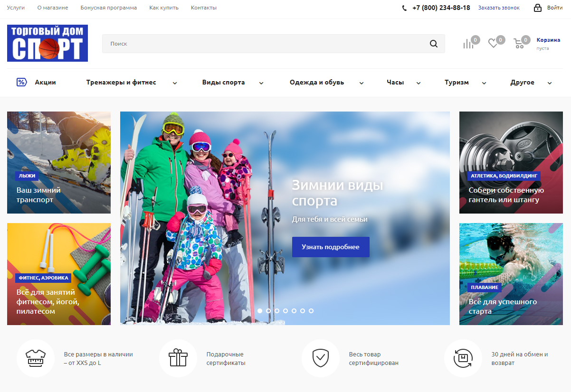The width and height of the screenshot is (571, 392).
Task: Expand the Другое chevron
Action: (x=550, y=83)
